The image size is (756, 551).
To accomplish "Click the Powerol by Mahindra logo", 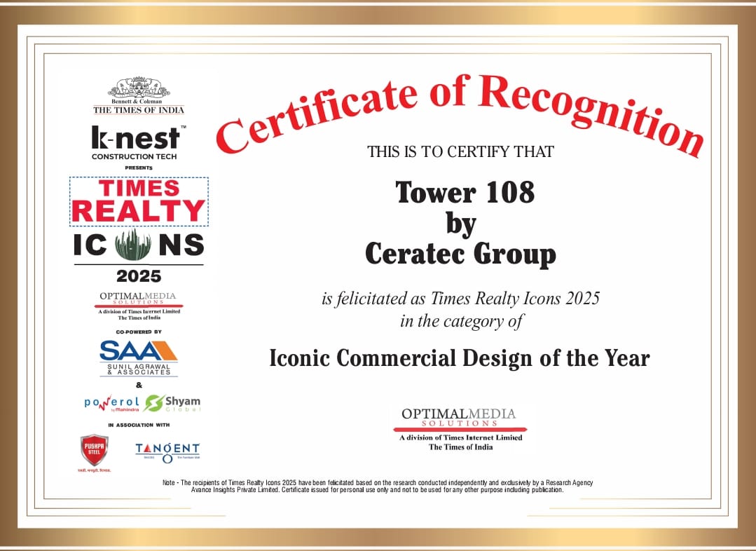I will coord(112,404).
